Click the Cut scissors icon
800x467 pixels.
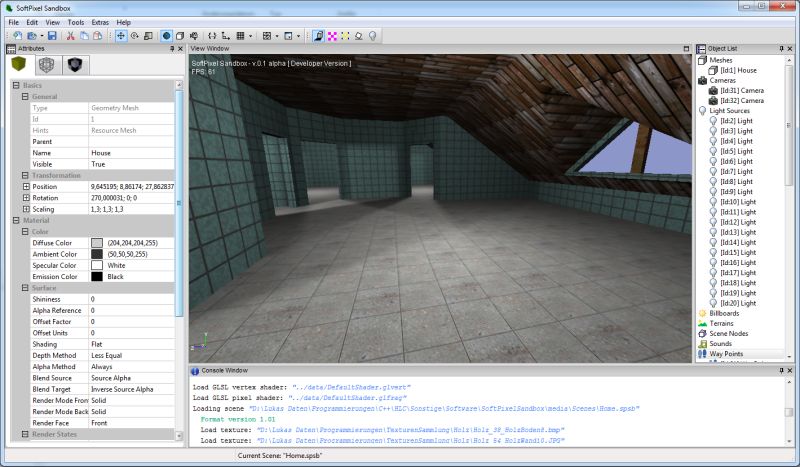pyautogui.click(x=70, y=36)
